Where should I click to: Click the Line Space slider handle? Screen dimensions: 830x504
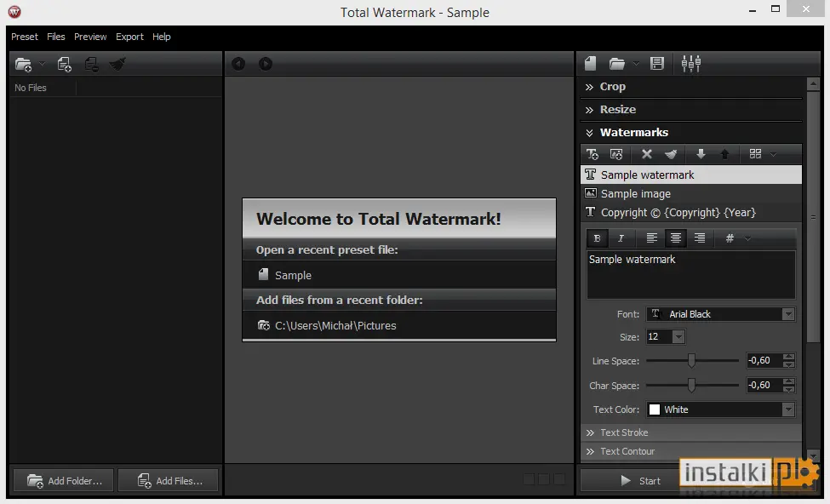click(x=691, y=360)
